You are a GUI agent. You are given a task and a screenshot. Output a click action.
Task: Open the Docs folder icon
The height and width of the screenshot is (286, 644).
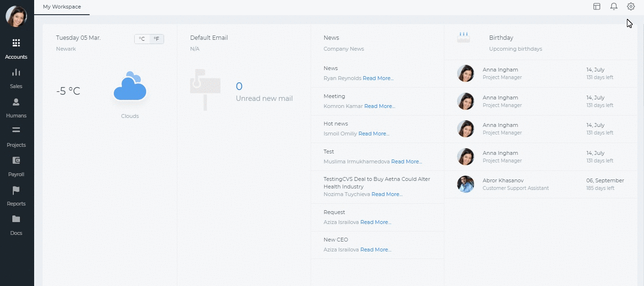(16, 219)
